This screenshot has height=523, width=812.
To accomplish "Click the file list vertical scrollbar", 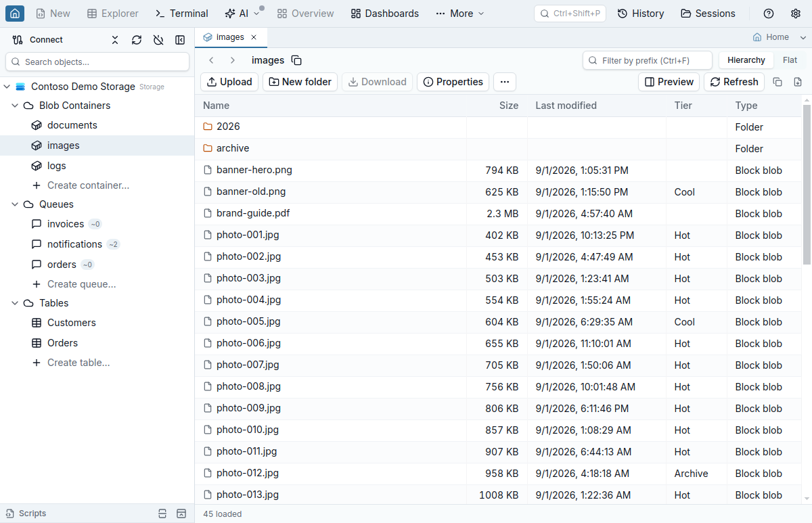I will (x=807, y=184).
